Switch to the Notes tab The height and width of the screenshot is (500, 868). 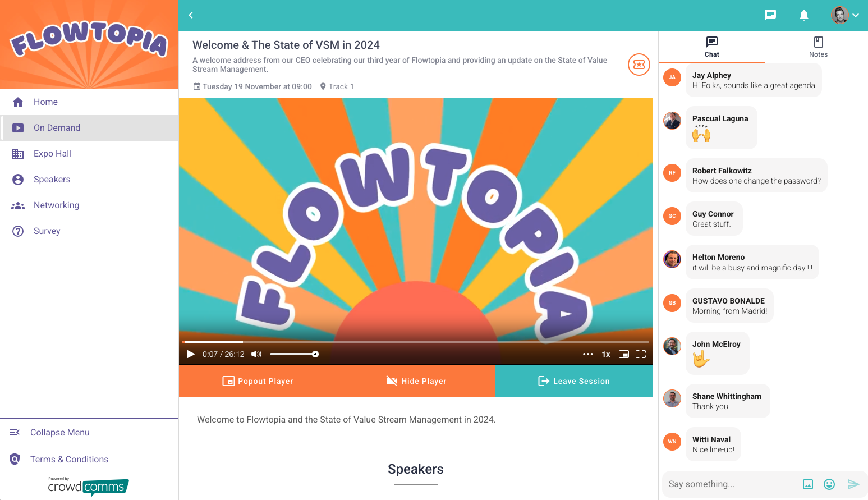818,47
